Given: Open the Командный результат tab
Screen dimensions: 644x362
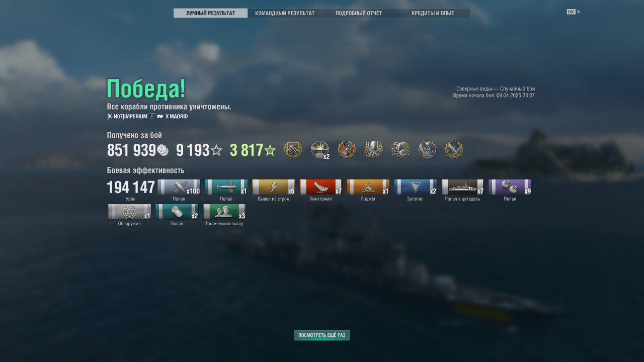Looking at the screenshot, I should pyautogui.click(x=285, y=13).
